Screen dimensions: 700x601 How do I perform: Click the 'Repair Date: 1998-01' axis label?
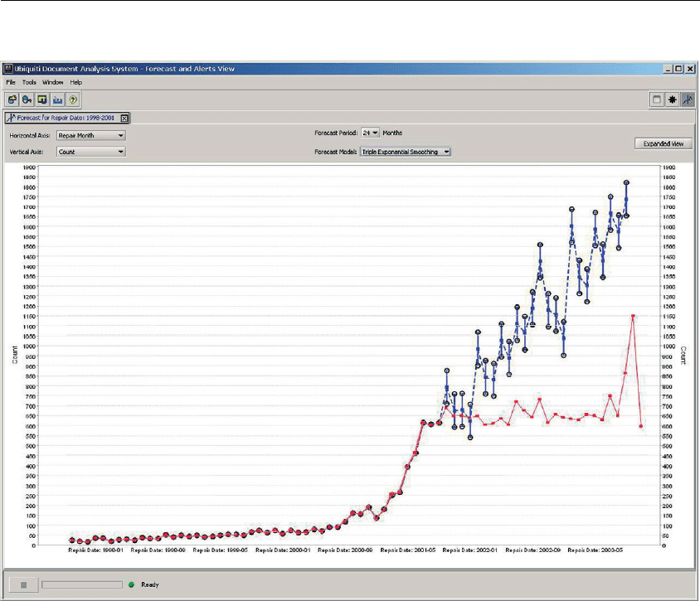[x=95, y=550]
